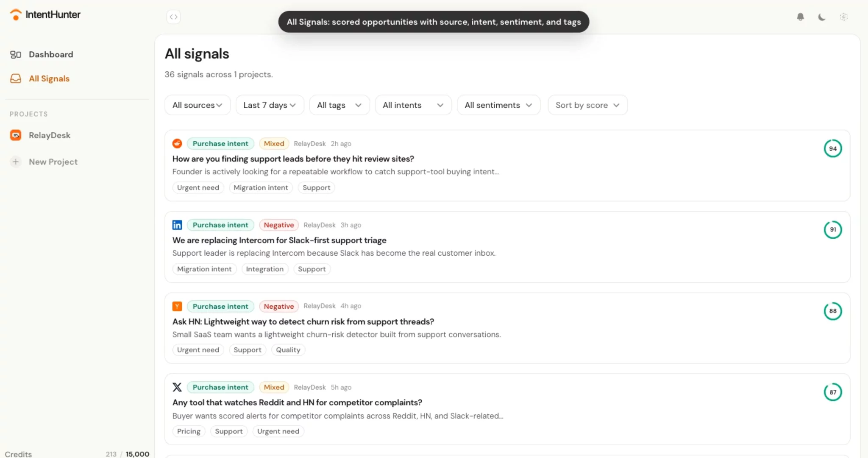Click Reddit source icon on first signal
Viewport: 868px width, 458px height.
[x=177, y=143]
